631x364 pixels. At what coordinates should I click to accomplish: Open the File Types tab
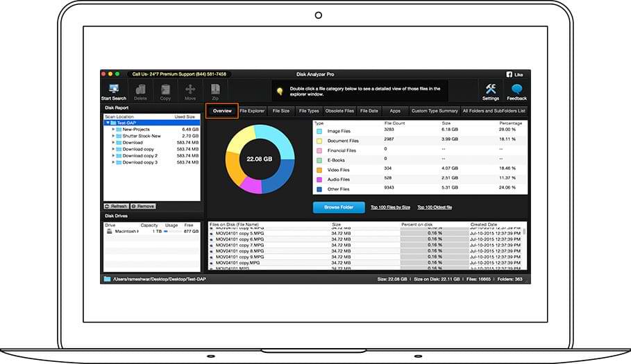[309, 111]
